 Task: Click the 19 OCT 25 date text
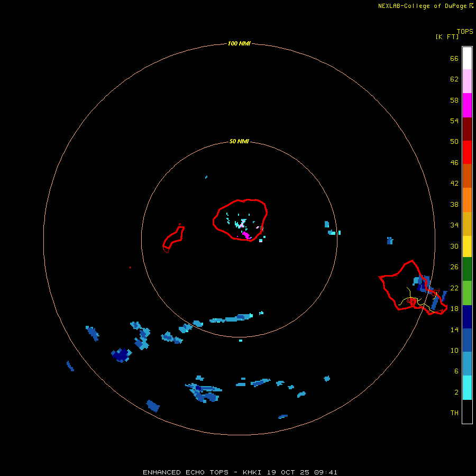[x=288, y=472]
